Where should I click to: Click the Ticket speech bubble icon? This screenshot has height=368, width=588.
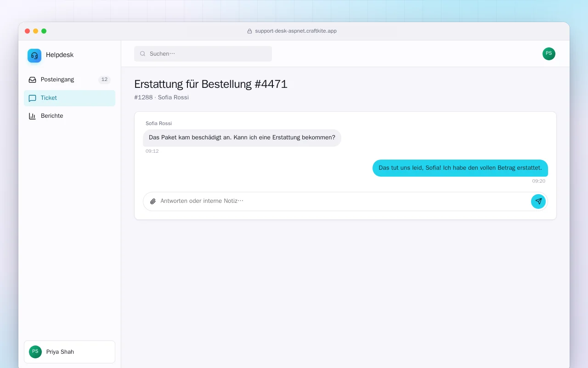[32, 98]
